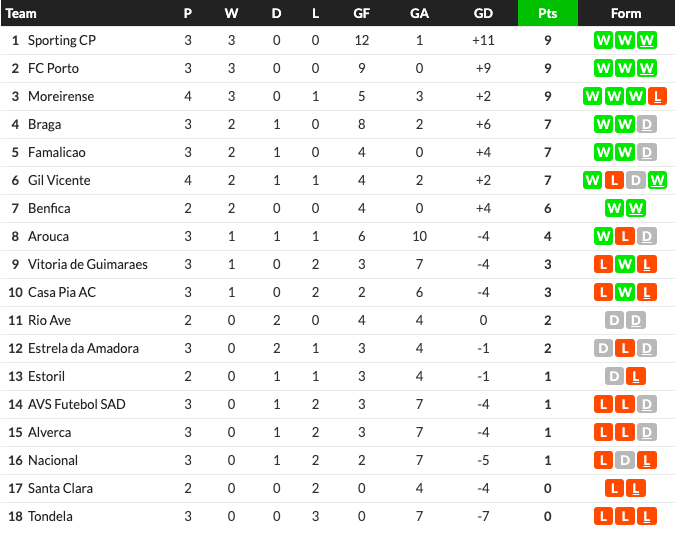
Task: Open the FC Porto team link
Action: [x=53, y=68]
